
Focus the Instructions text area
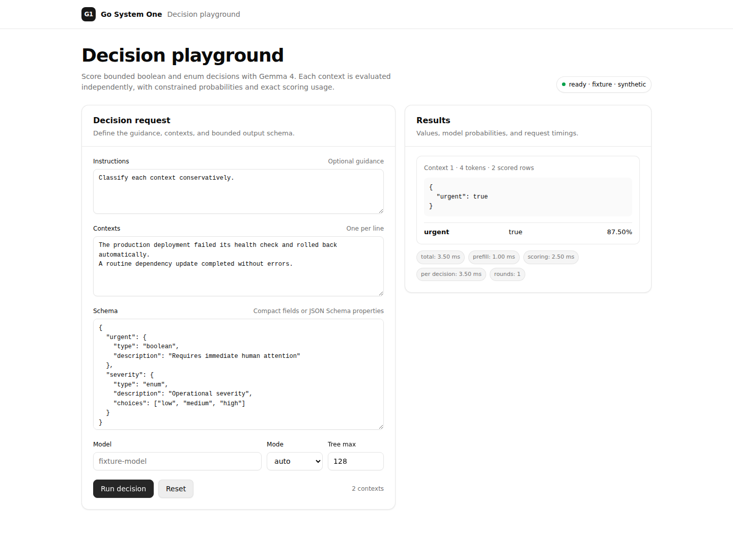click(x=238, y=191)
